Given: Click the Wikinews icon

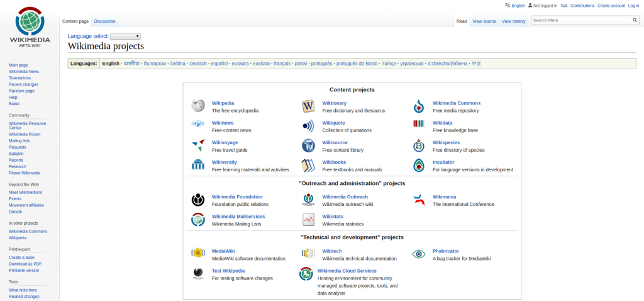Looking at the screenshot, I should click(x=198, y=123).
